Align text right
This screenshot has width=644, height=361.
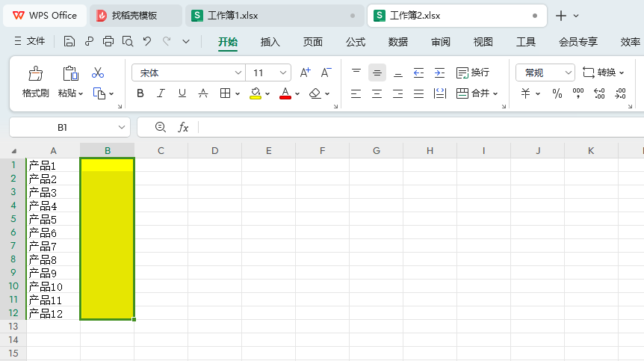tap(398, 93)
